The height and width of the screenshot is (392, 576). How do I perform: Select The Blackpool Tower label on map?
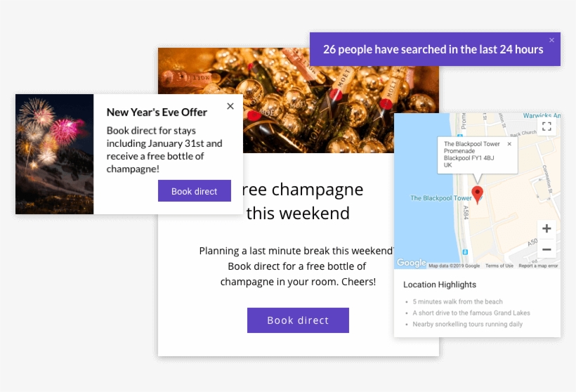[x=440, y=198]
